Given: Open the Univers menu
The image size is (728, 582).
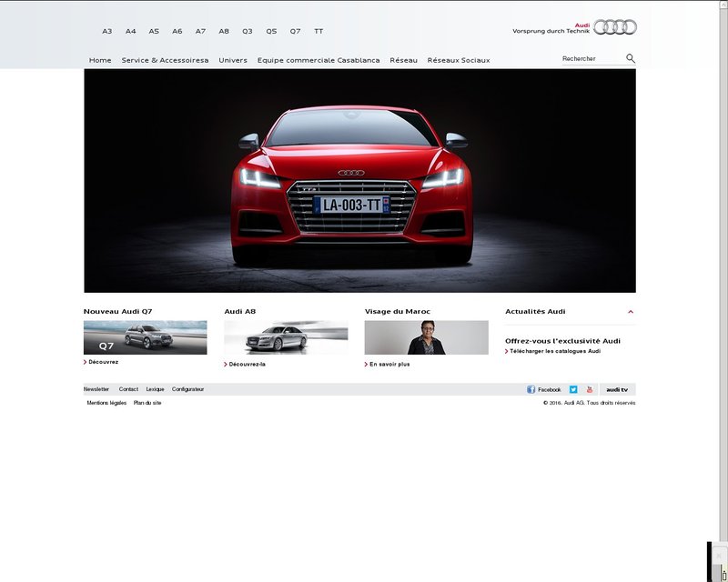Looking at the screenshot, I should (x=233, y=60).
